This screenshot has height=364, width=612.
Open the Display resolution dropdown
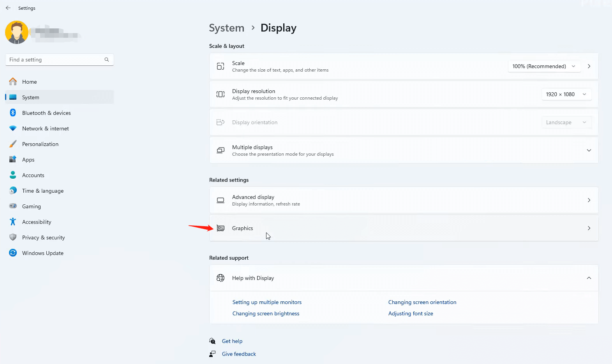(566, 94)
